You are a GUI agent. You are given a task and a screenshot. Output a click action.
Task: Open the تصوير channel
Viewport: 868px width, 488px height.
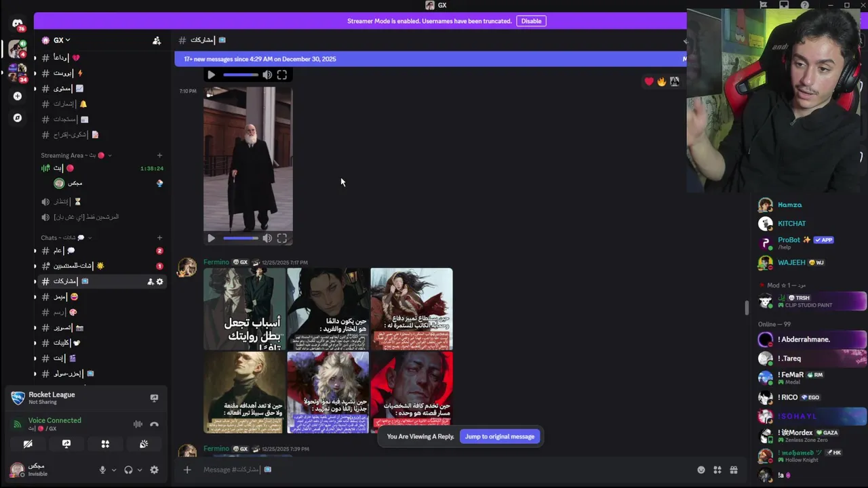[x=101, y=327]
